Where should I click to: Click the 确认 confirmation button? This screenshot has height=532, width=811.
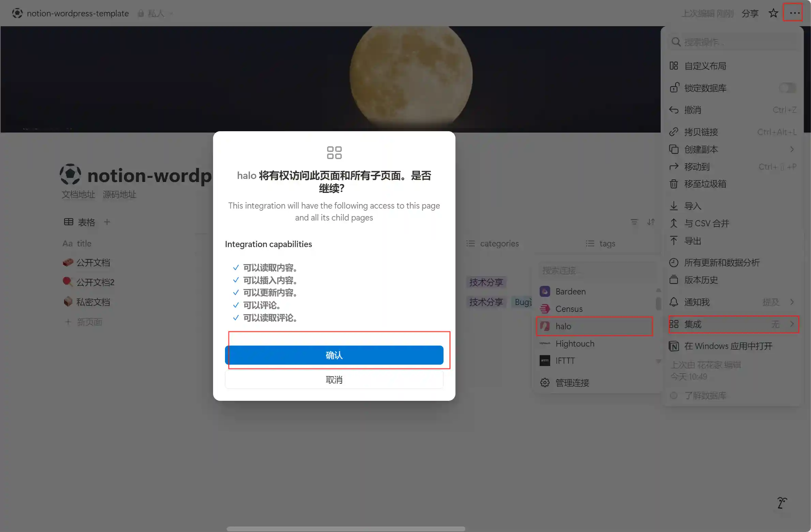334,355
